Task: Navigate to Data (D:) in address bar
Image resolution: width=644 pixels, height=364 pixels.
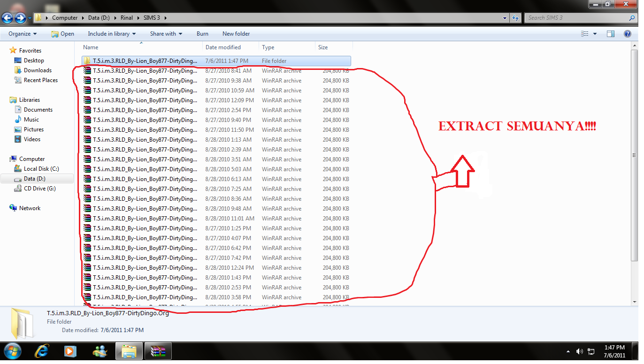Action: pyautogui.click(x=99, y=18)
